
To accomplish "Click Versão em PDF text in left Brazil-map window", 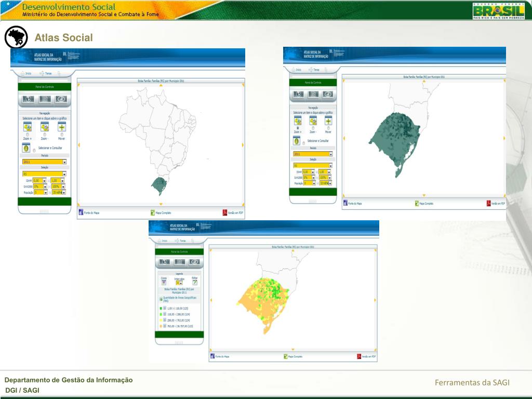I will tap(235, 212).
